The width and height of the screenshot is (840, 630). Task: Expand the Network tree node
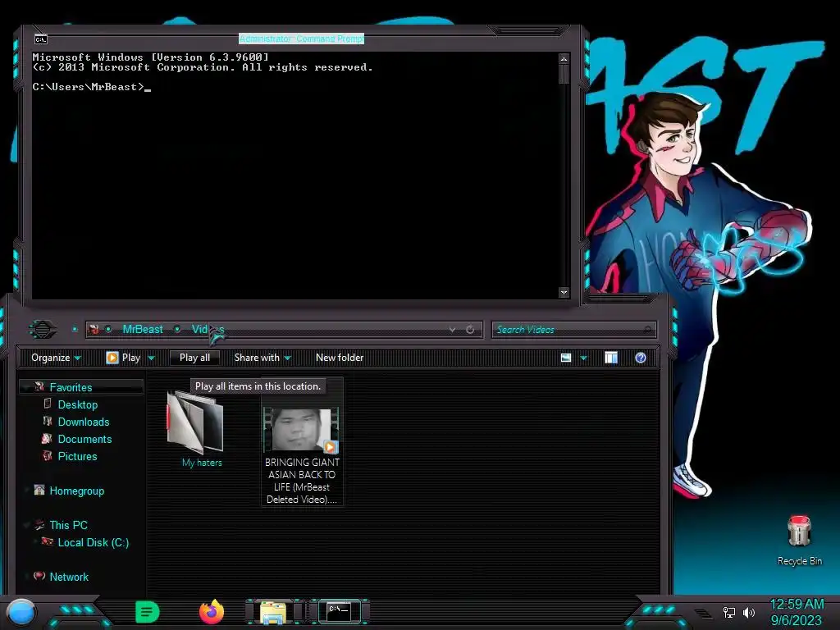pyautogui.click(x=26, y=577)
